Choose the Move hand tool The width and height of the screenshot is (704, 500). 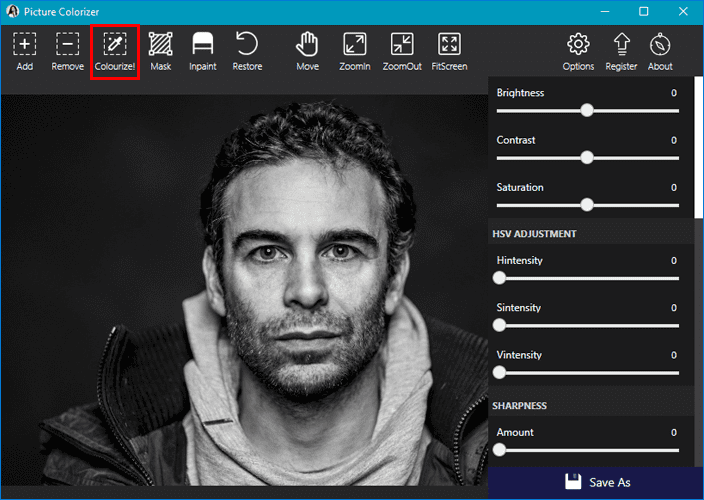pos(308,52)
